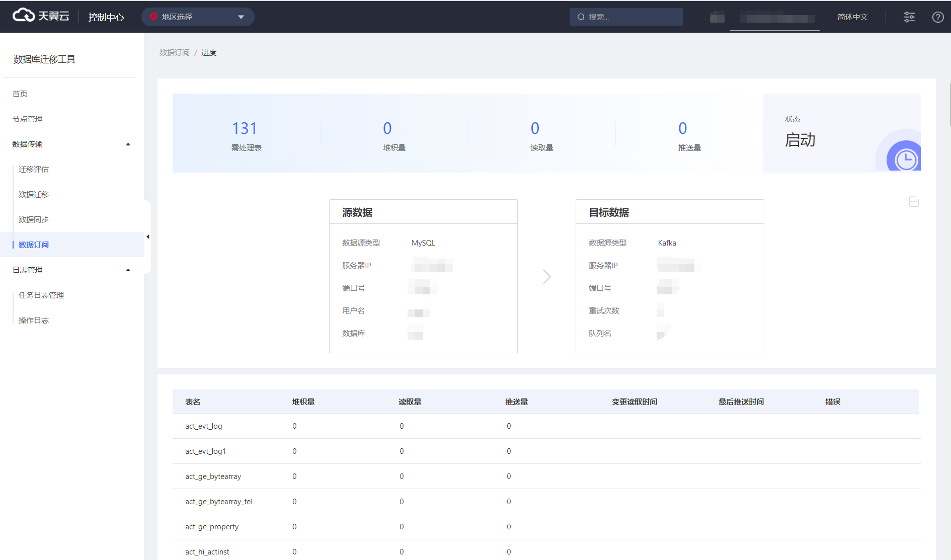Collapse the 日志管理 menu group
The width and height of the screenshot is (951, 560).
pyautogui.click(x=72, y=270)
